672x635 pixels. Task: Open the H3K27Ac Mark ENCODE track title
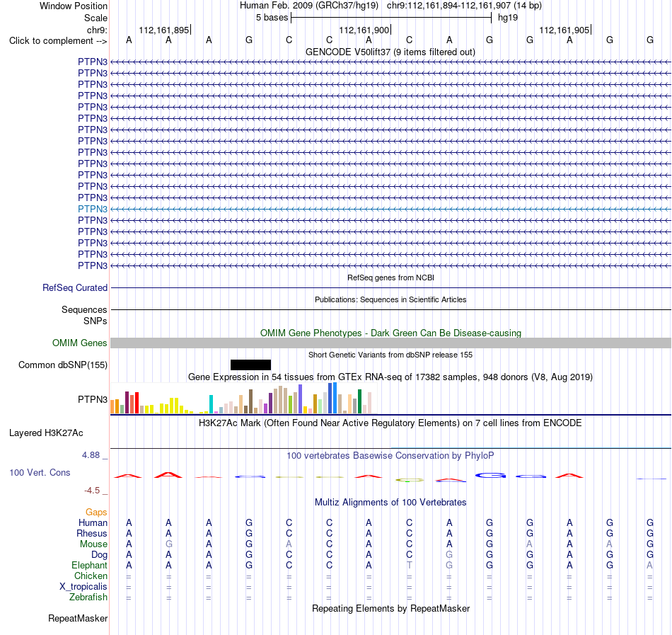pyautogui.click(x=390, y=423)
